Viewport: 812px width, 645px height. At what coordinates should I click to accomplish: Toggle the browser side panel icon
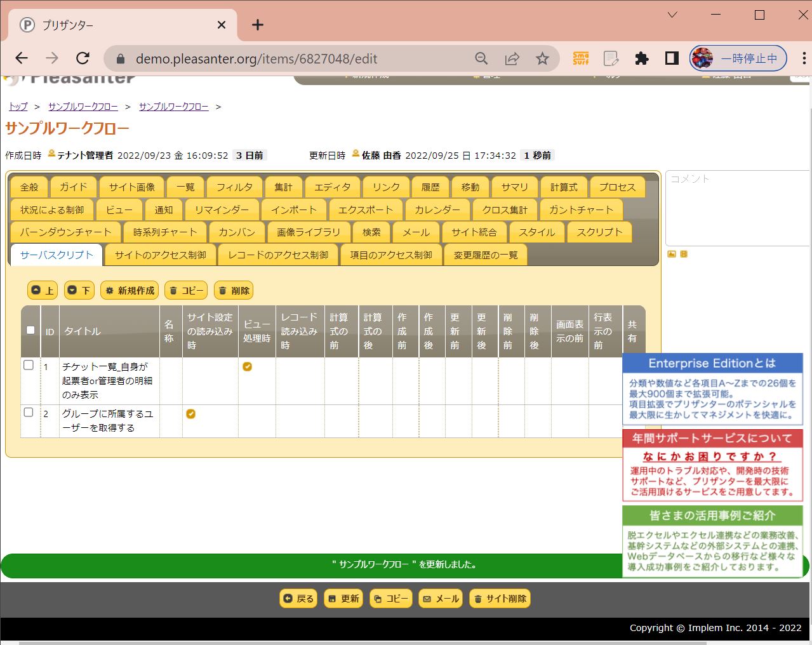pos(672,59)
